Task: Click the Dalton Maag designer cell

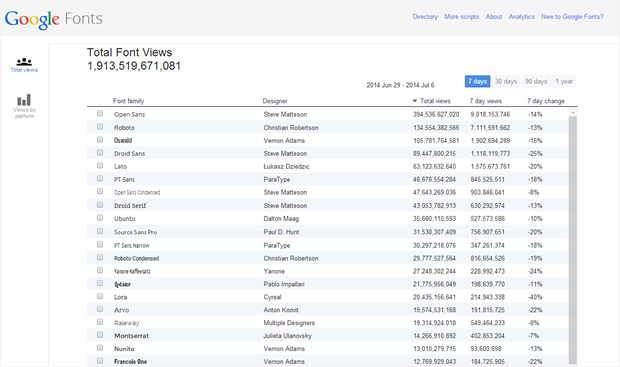Action: click(x=281, y=219)
